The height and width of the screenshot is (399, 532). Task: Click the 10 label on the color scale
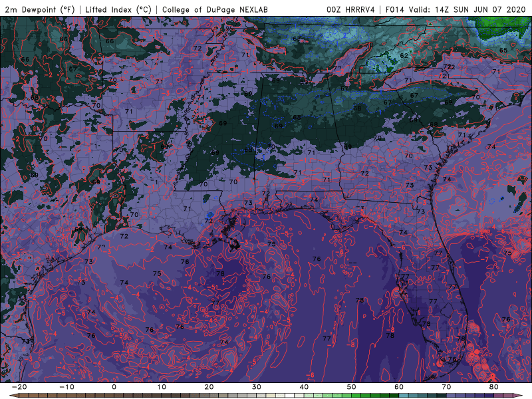point(162,387)
